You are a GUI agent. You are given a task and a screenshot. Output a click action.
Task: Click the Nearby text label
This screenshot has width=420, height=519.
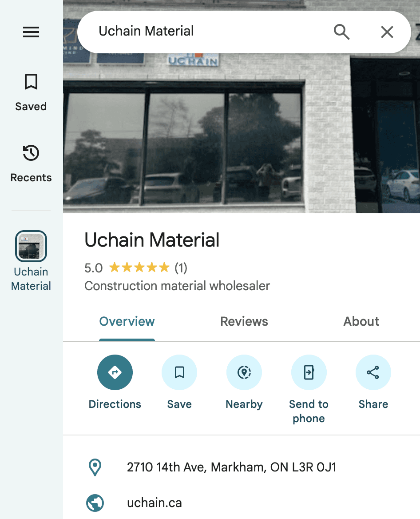pos(244,404)
